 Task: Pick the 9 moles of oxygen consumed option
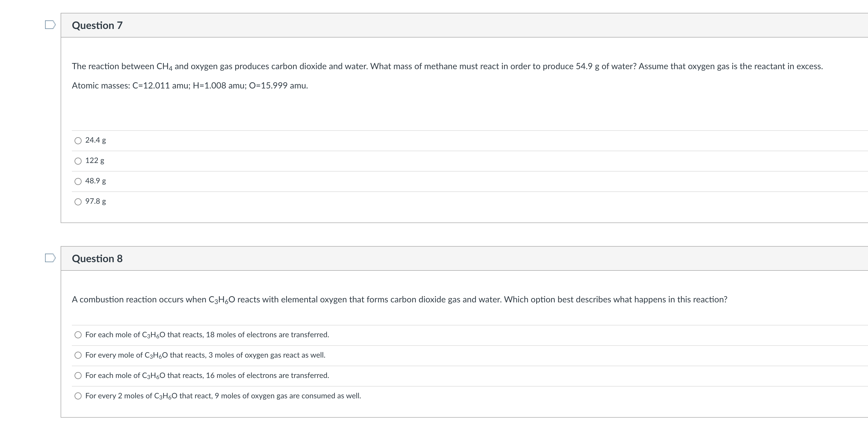point(78,396)
